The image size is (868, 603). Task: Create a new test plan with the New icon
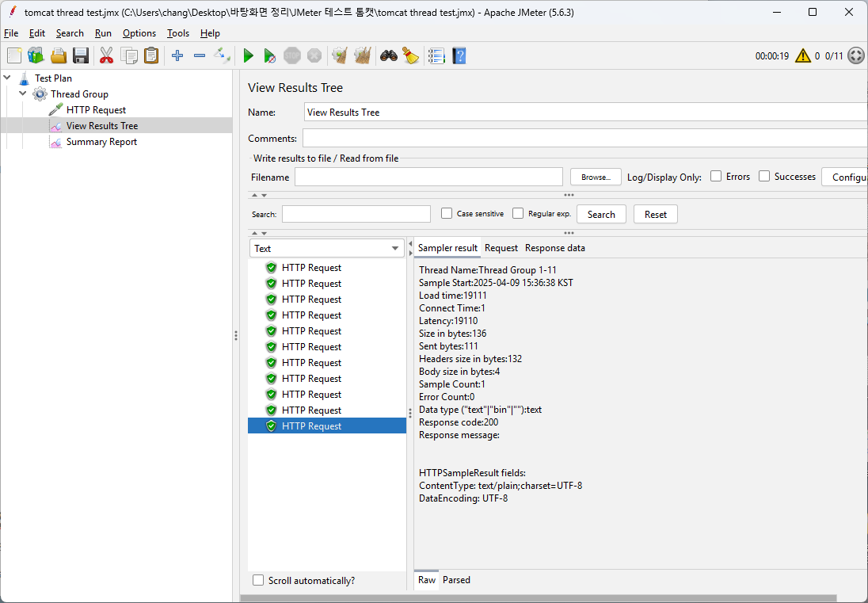click(14, 55)
